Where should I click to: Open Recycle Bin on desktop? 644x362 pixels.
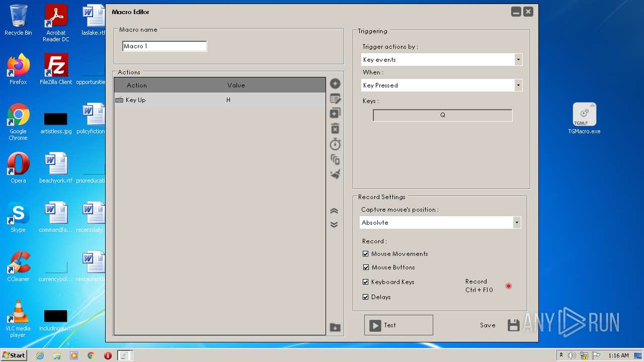tap(18, 20)
